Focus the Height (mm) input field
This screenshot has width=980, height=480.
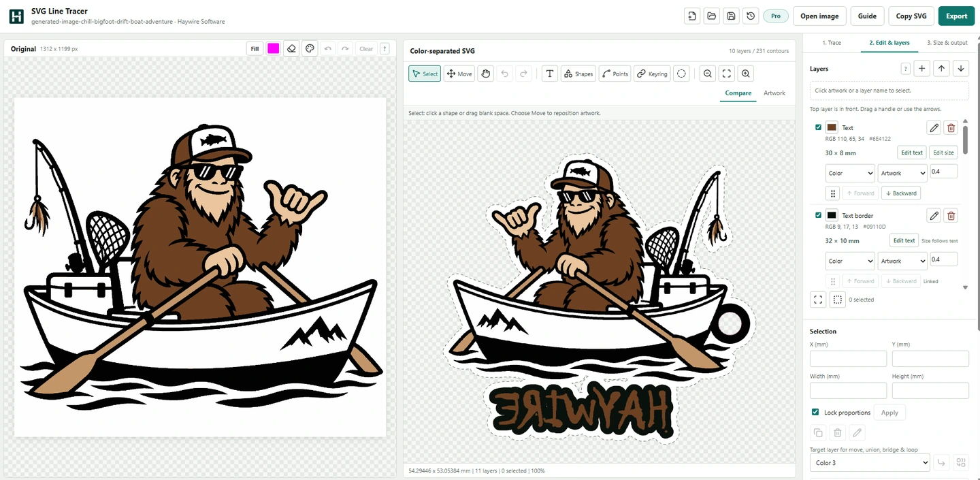point(930,390)
